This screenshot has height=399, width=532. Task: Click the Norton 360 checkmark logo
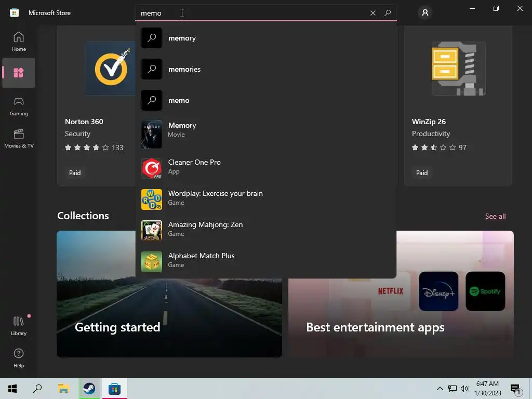tap(111, 69)
